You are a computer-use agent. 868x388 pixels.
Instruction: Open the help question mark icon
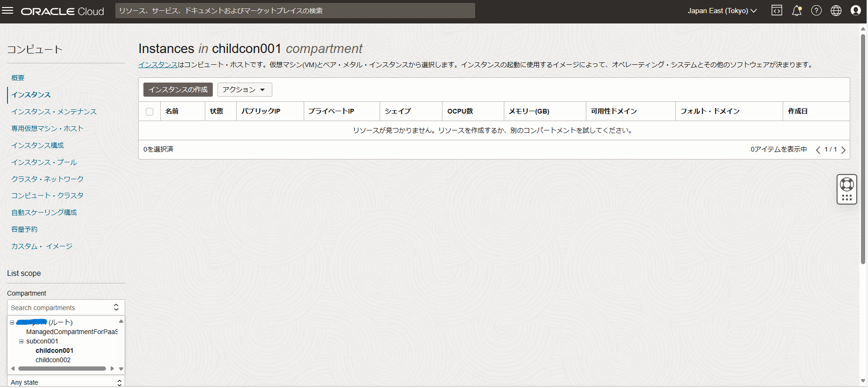coord(816,11)
